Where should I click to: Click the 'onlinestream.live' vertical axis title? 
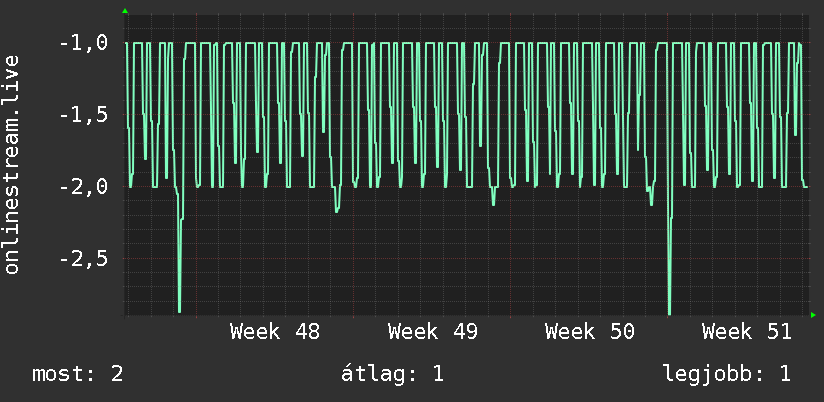(11, 164)
